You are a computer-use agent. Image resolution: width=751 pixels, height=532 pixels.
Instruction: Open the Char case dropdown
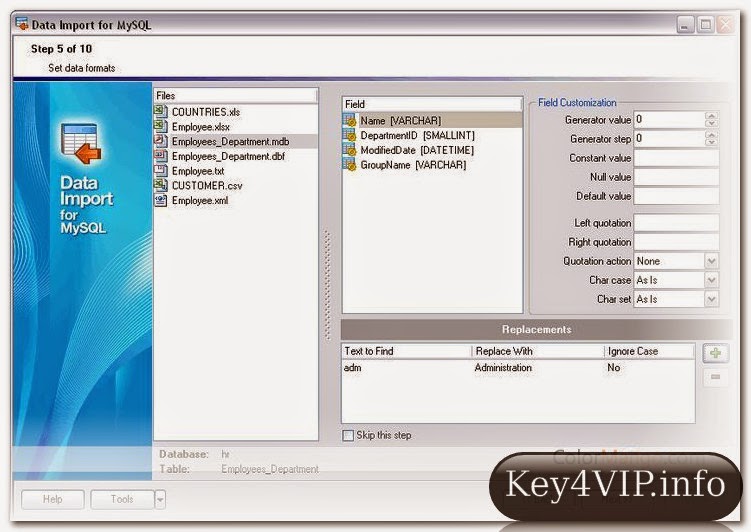[711, 280]
